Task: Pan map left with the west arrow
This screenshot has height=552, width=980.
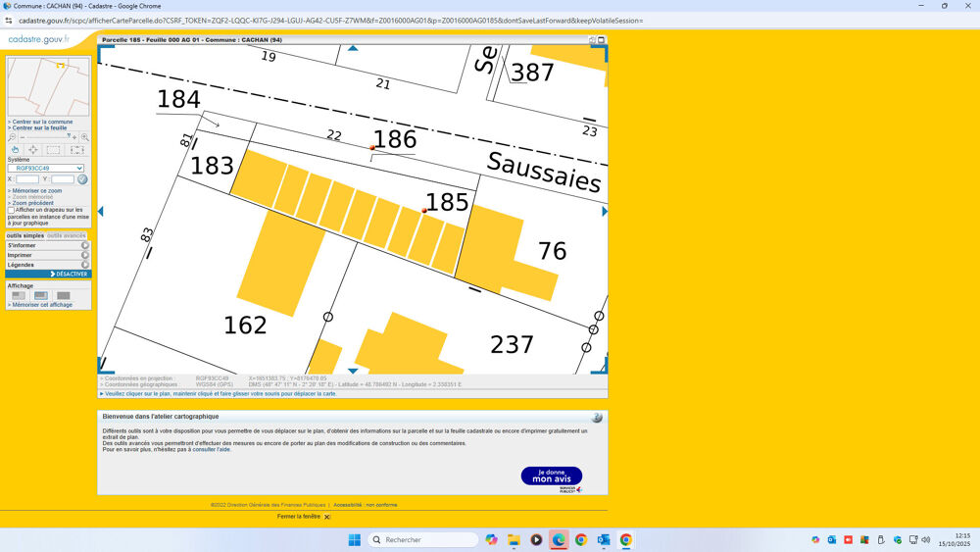Action: coord(100,211)
